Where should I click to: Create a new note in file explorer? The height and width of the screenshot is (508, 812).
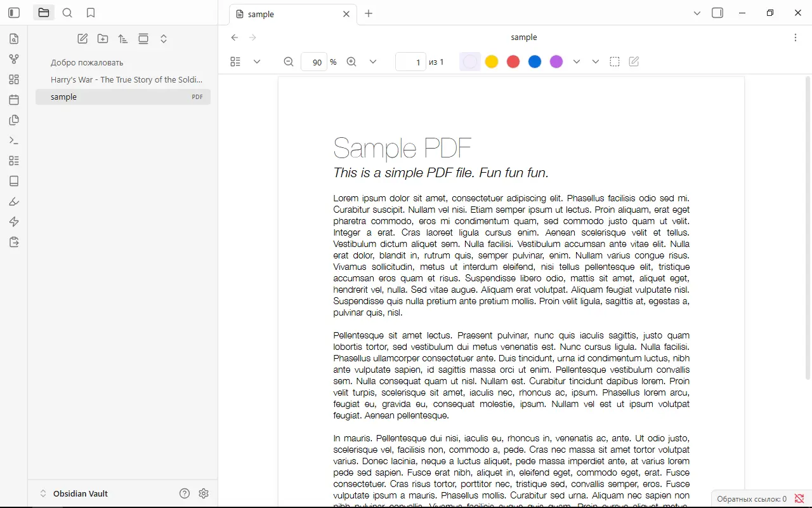tap(82, 39)
